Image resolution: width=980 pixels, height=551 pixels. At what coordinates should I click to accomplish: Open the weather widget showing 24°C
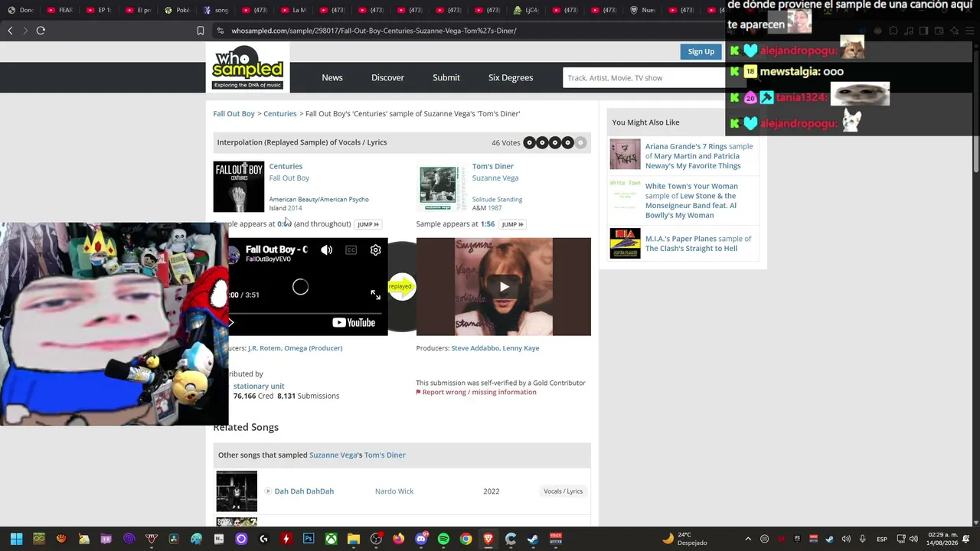[686, 539]
